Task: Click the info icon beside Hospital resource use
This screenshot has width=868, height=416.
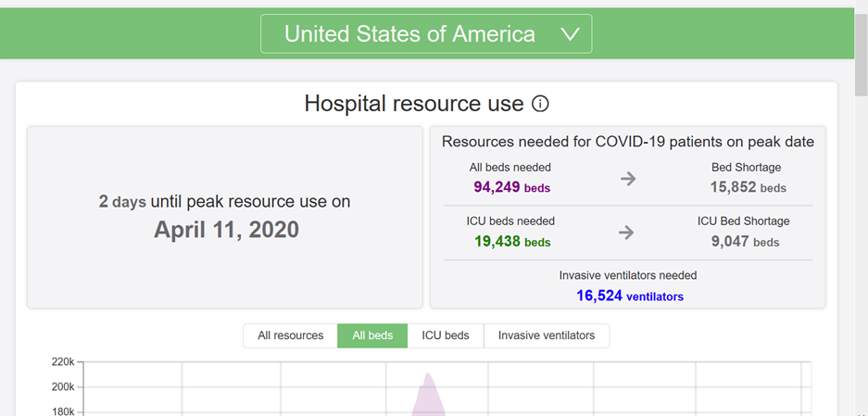Action: 540,104
